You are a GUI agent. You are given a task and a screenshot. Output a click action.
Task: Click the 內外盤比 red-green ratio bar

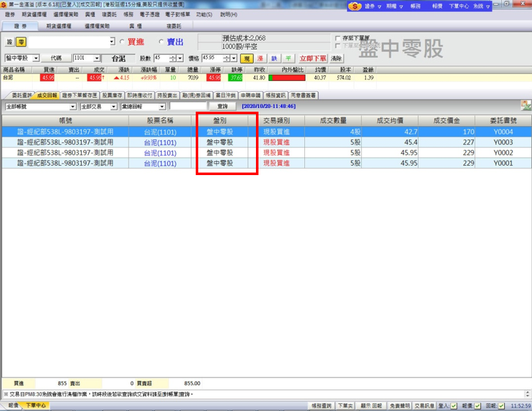[286, 78]
